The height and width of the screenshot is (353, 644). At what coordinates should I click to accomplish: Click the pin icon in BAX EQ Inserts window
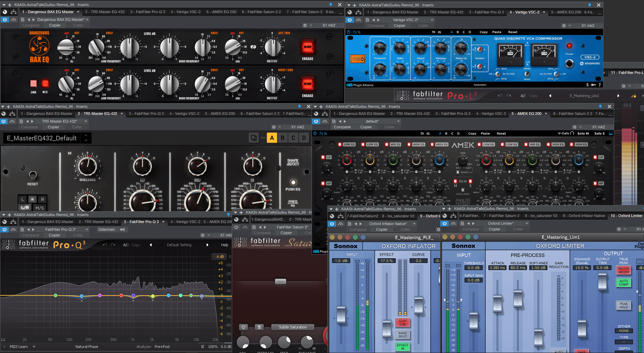(330, 5)
